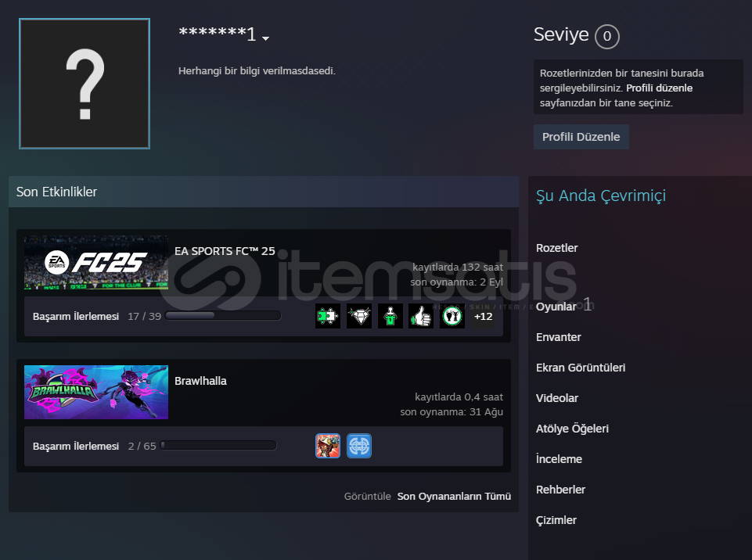Click the Seviye label

tap(561, 34)
